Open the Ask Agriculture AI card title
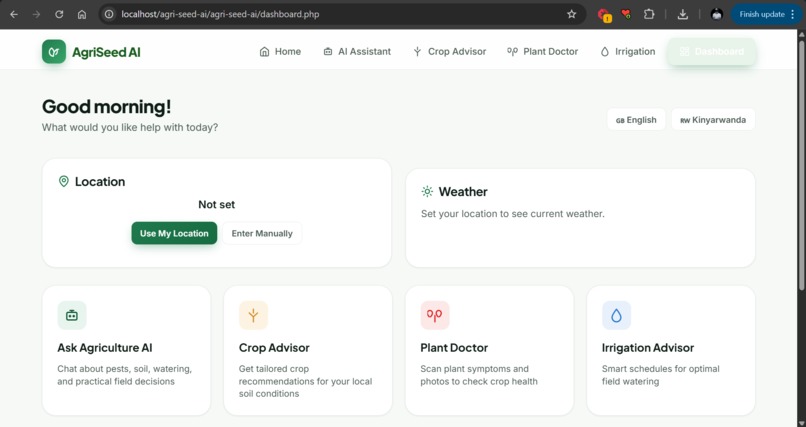The height and width of the screenshot is (427, 806). click(105, 348)
